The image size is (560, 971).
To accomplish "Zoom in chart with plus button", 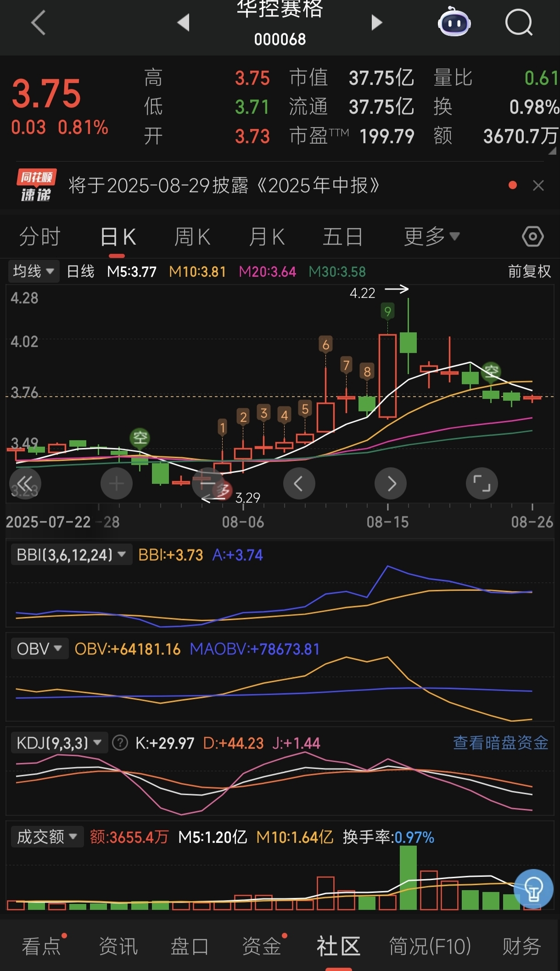I will 117,483.
